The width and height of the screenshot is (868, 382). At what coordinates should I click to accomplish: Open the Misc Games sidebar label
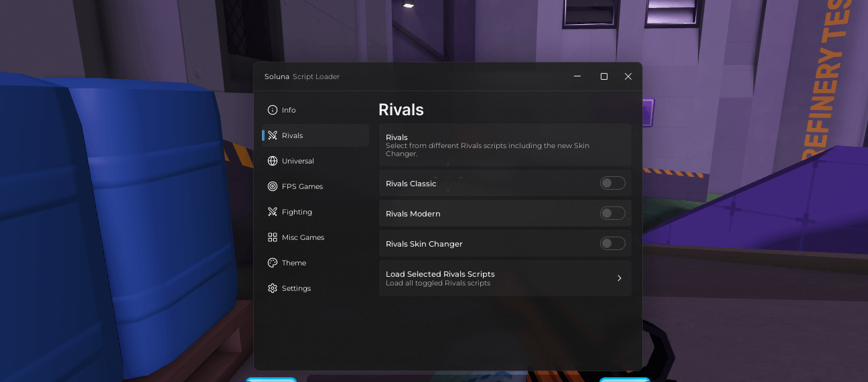click(x=303, y=237)
